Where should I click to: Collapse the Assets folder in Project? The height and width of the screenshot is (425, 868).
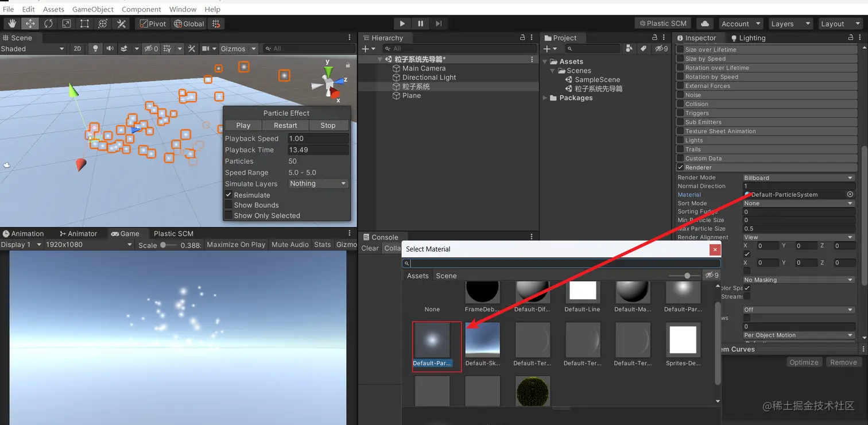pyautogui.click(x=545, y=61)
